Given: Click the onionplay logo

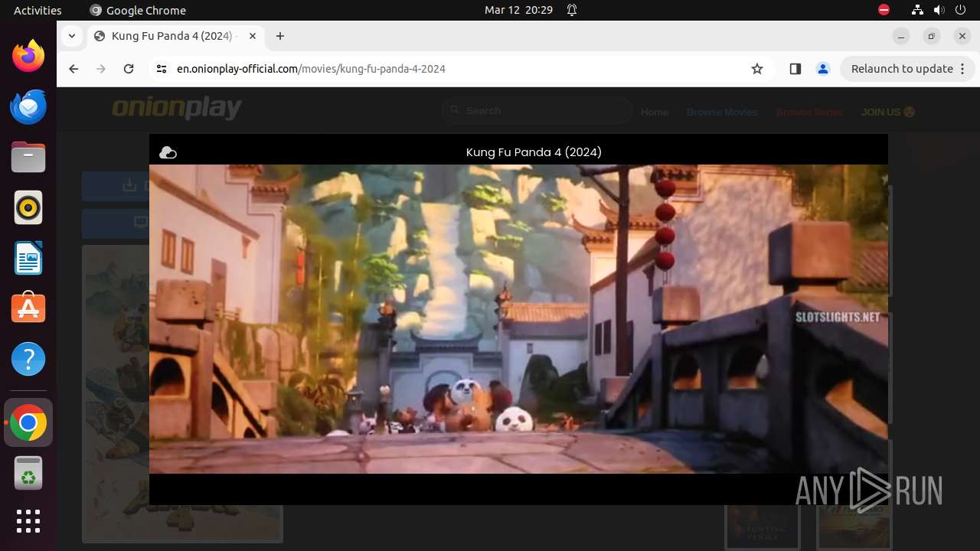Looking at the screenshot, I should pos(177,108).
